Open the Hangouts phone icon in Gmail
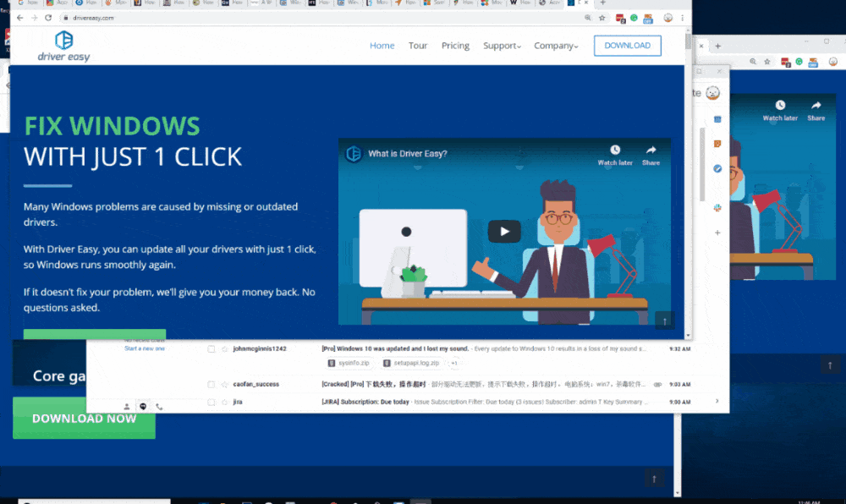 click(x=159, y=407)
